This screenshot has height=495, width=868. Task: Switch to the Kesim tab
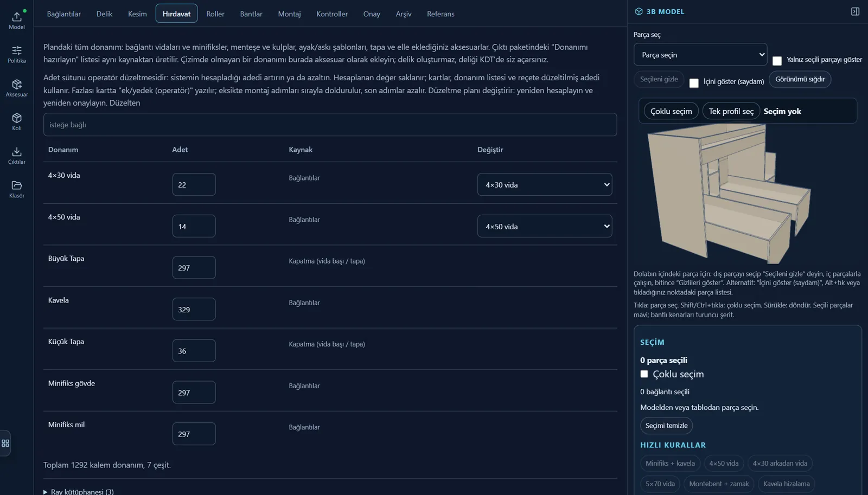(137, 14)
